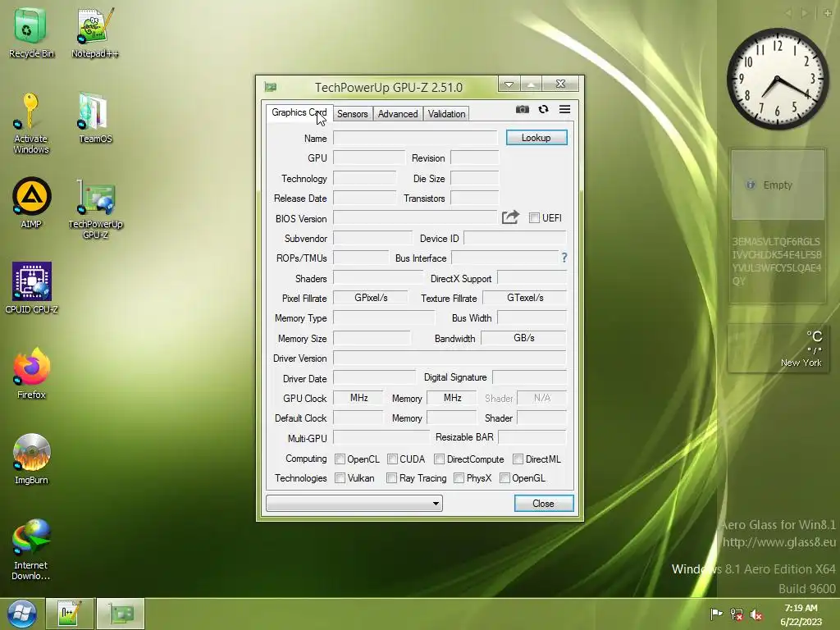The height and width of the screenshot is (630, 840).
Task: Click the Driver Version field
Action: click(450, 358)
